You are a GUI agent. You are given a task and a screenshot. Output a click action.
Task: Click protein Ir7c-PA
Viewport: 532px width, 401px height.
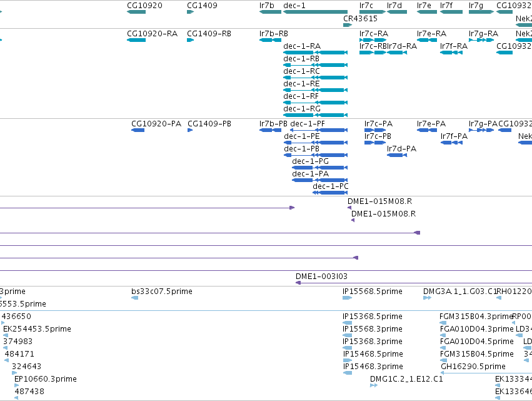tap(375, 130)
